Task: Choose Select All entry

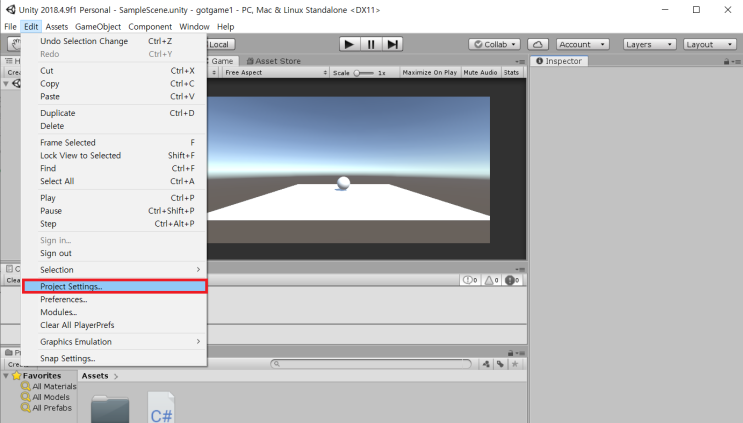Action: (114, 181)
